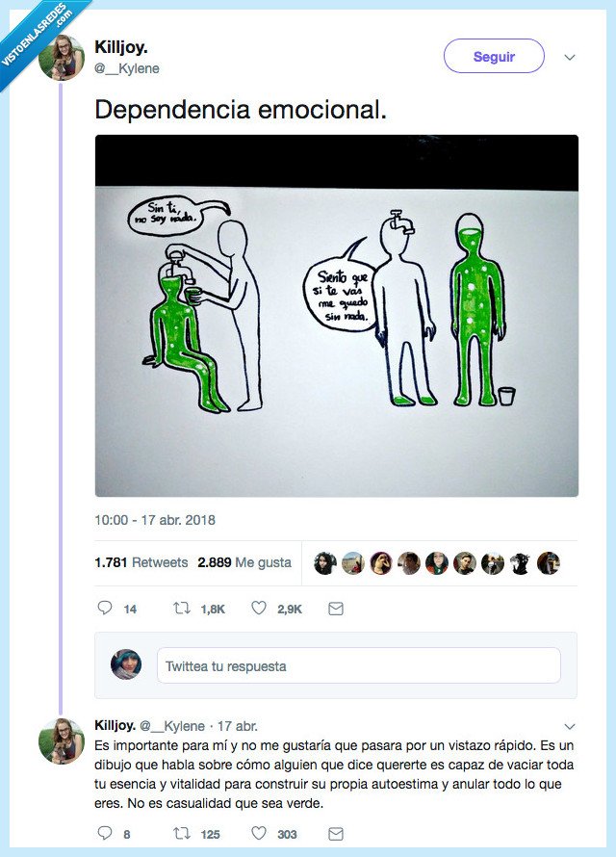Click the first liker avatar in row
The height and width of the screenshot is (857, 616).
(x=325, y=563)
